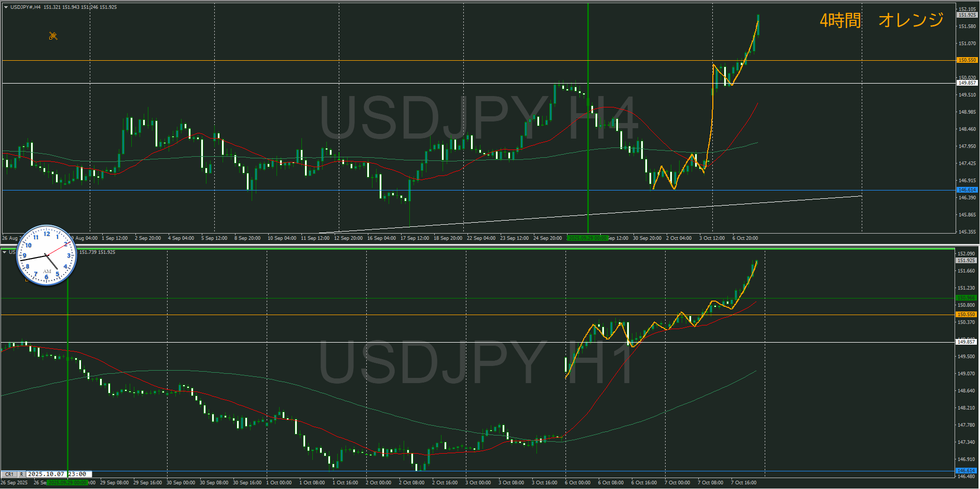980x489 pixels.
Task: Click the 151.925 current price label on the H4 chart
Action: pyautogui.click(x=967, y=15)
